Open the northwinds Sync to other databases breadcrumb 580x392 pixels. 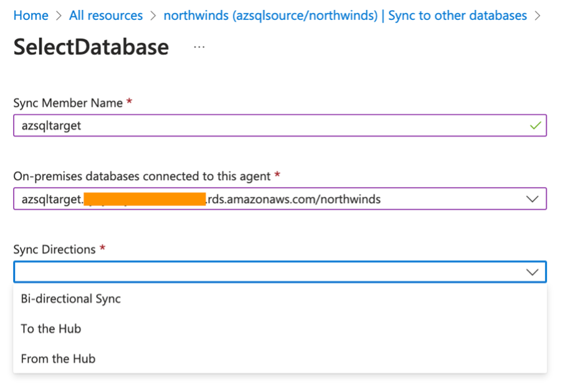[x=345, y=15]
